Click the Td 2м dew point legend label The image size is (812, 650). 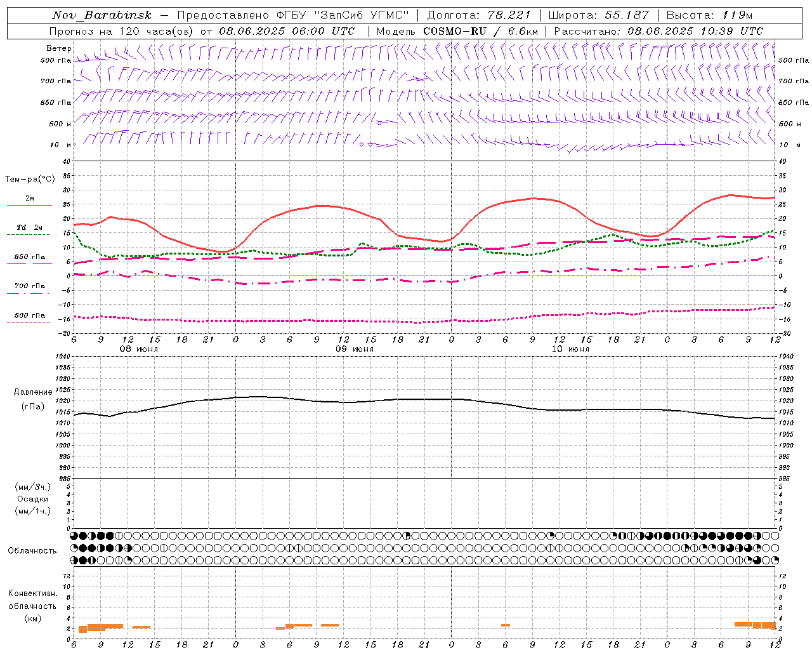pos(30,227)
